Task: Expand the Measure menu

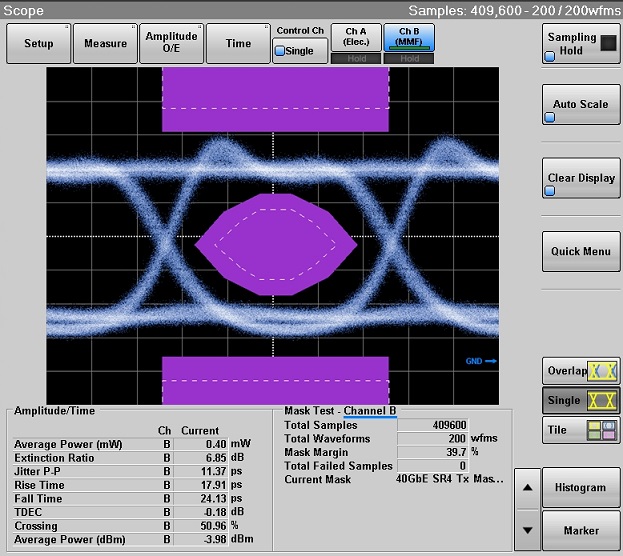Action: point(105,44)
